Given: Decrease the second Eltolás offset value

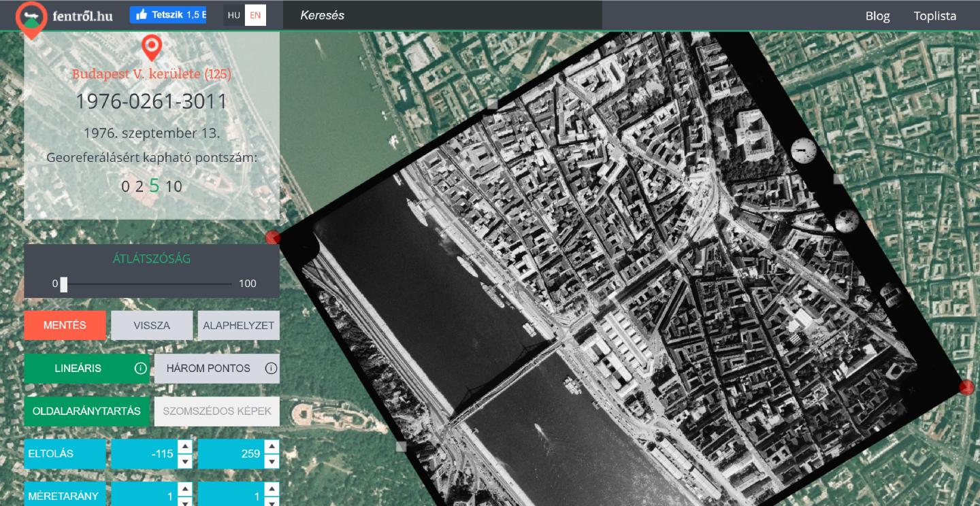Looking at the screenshot, I should point(272,462).
